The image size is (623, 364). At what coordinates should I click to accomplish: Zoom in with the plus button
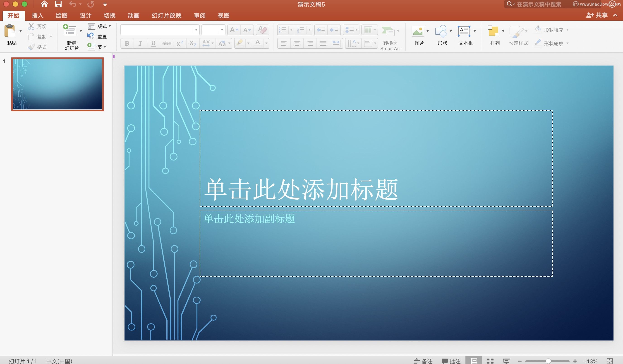(x=575, y=361)
